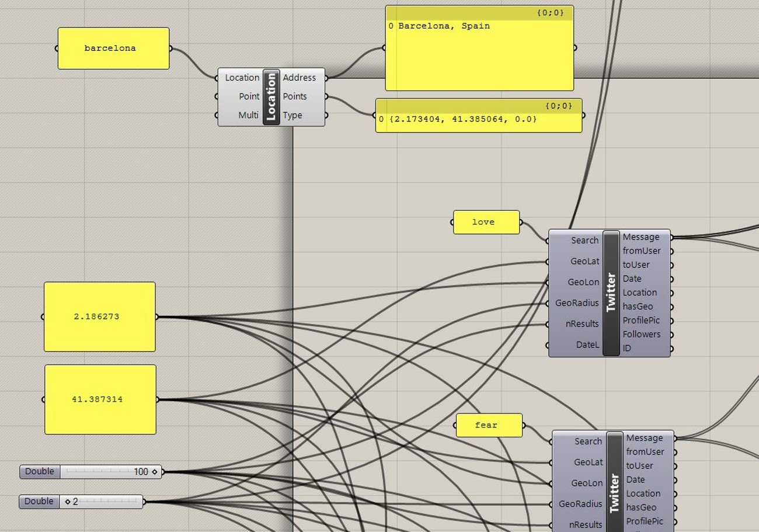This screenshot has height=532, width=759.
Task: Click nResults input of the fear Twitter component
Action: [586, 525]
